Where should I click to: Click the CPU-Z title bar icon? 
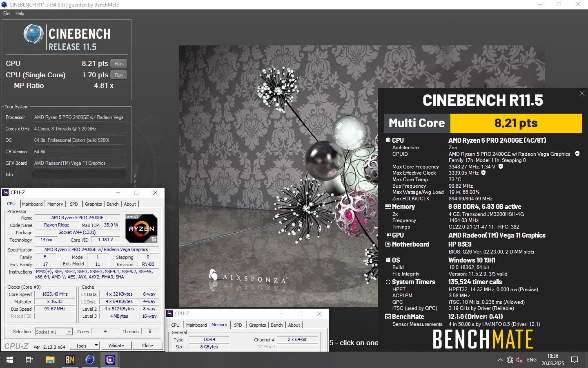tap(5, 193)
